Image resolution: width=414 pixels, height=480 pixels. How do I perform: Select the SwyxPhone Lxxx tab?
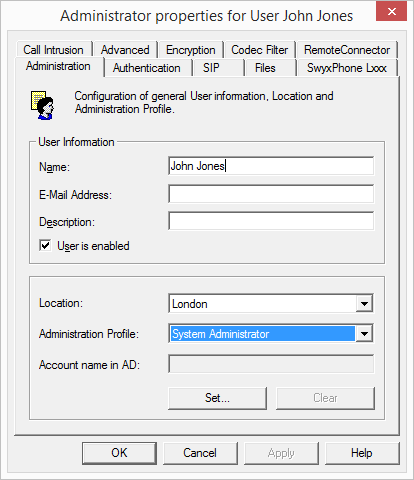[347, 68]
